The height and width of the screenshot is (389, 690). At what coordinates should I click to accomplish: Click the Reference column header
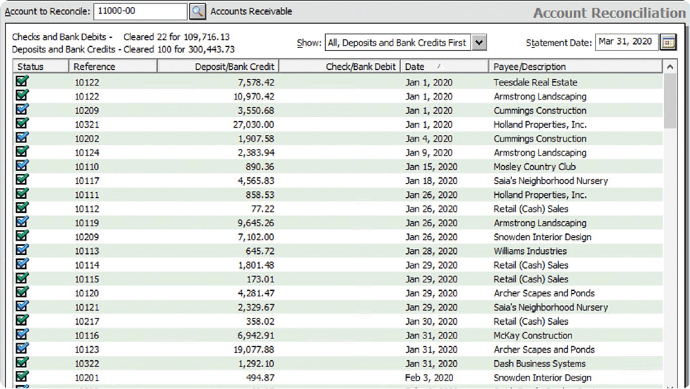click(x=113, y=66)
